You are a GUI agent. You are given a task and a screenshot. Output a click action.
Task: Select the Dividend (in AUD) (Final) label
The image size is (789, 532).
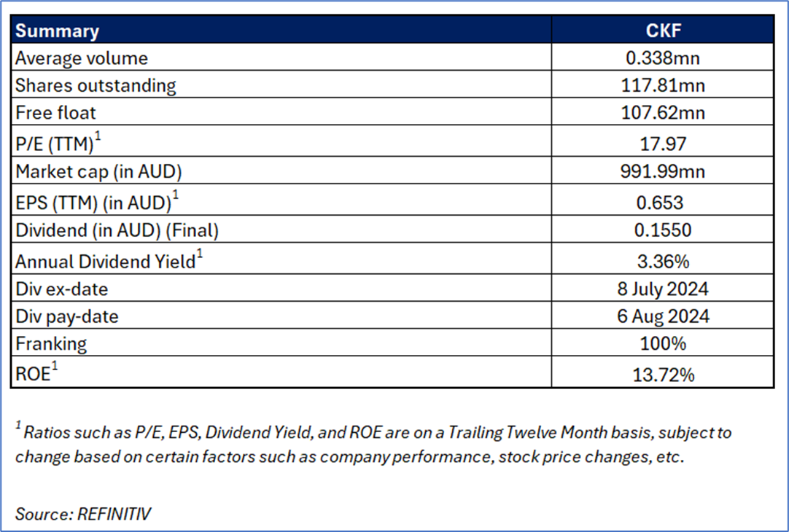click(x=117, y=230)
